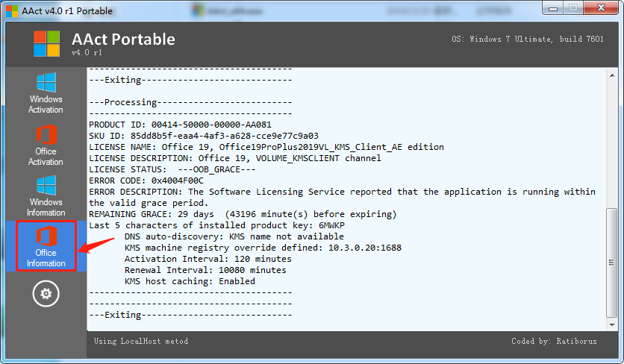Click the 'Coded by: Ratiborus' text

[x=554, y=341]
